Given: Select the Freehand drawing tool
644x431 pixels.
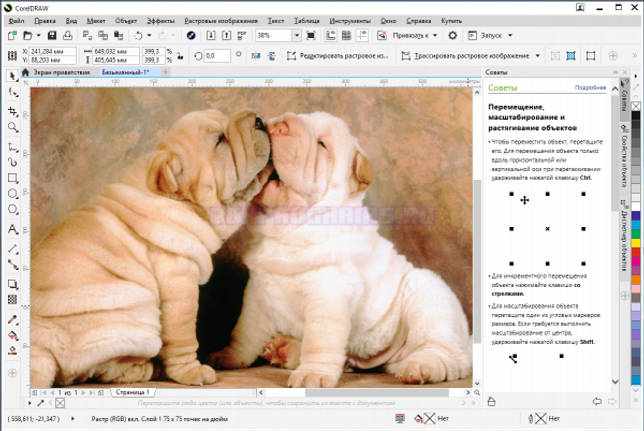Looking at the screenshot, I should click(13, 146).
